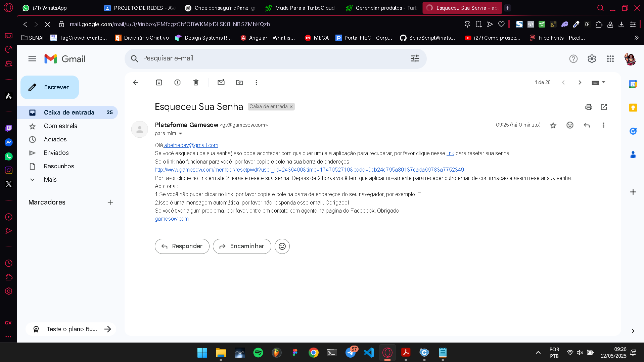The width and height of the screenshot is (644, 362).
Task: Show more bookmarks chevron
Action: (636, 38)
